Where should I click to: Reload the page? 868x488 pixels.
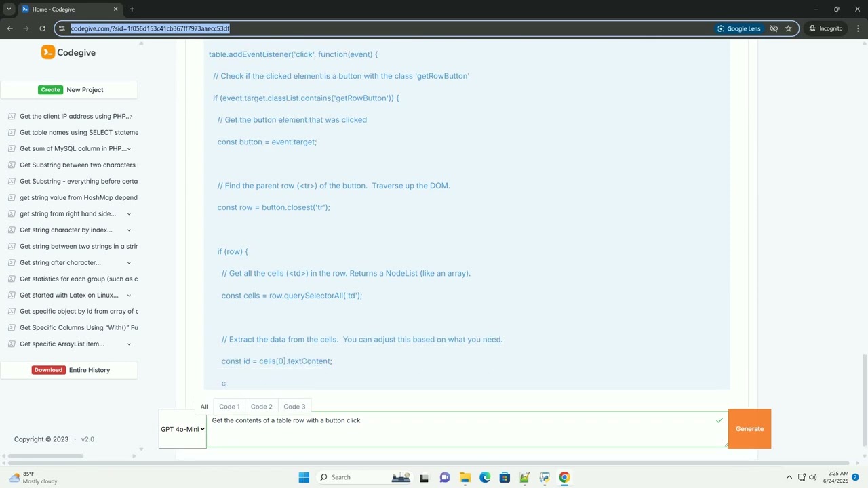(42, 28)
